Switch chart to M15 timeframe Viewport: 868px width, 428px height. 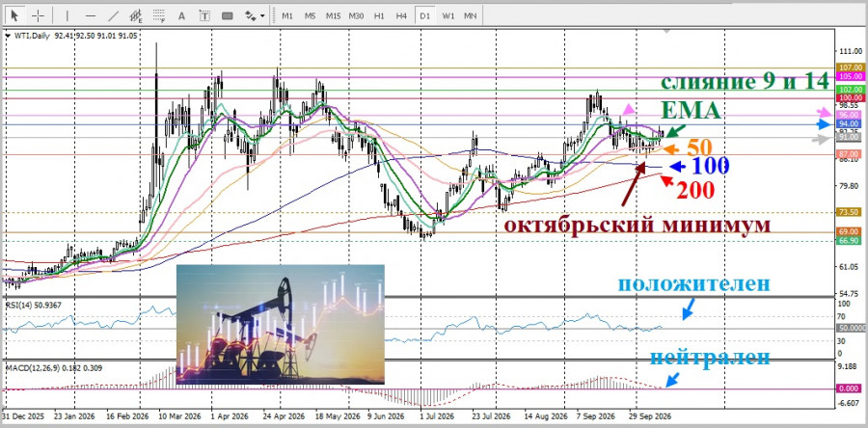[333, 15]
